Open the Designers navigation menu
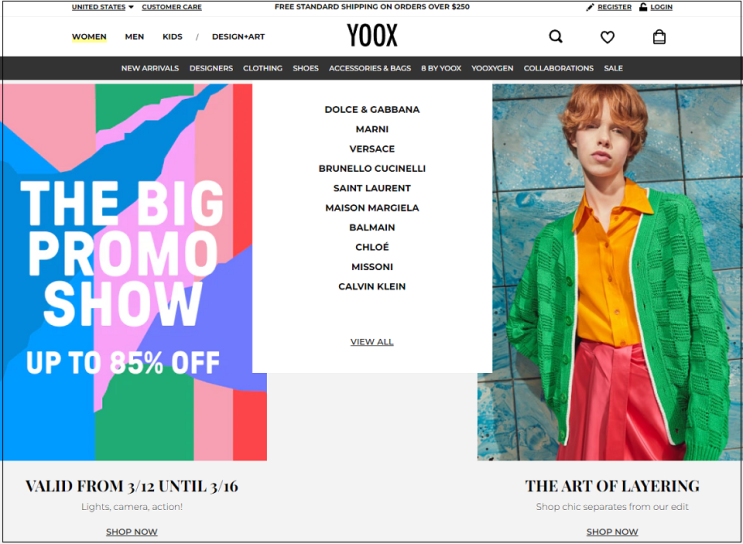Viewport: 743px width, 544px height. (211, 68)
